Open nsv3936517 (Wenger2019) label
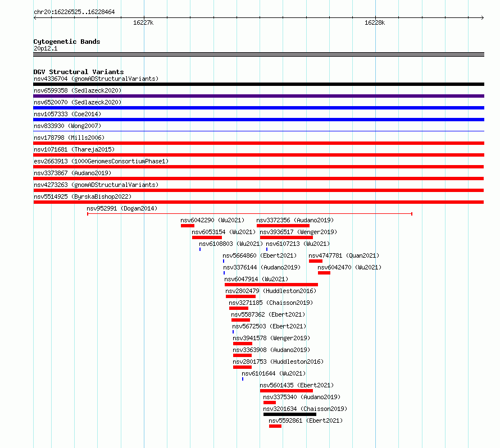This screenshot has width=500, height=448. [298, 232]
